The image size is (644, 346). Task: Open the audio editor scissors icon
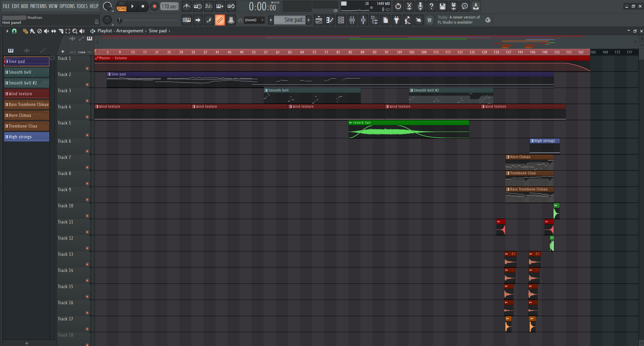(409, 6)
